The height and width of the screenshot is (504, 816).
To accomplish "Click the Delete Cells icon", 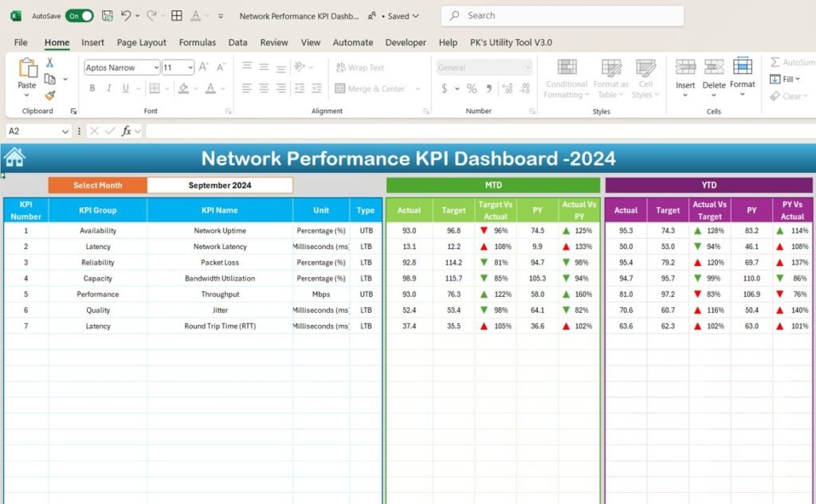I will [x=714, y=77].
